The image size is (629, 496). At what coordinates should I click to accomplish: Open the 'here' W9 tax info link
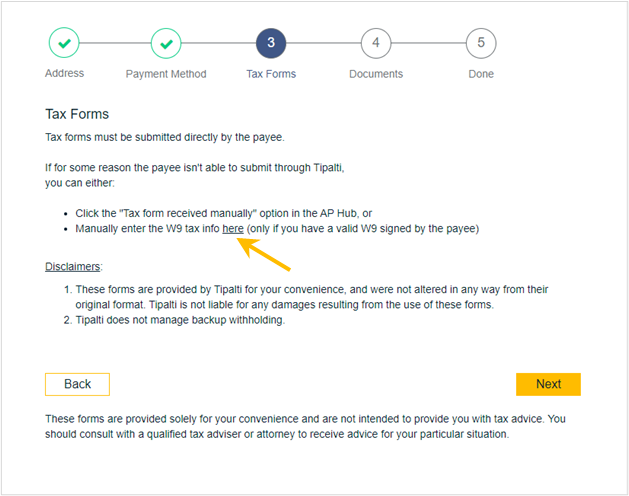pos(233,229)
